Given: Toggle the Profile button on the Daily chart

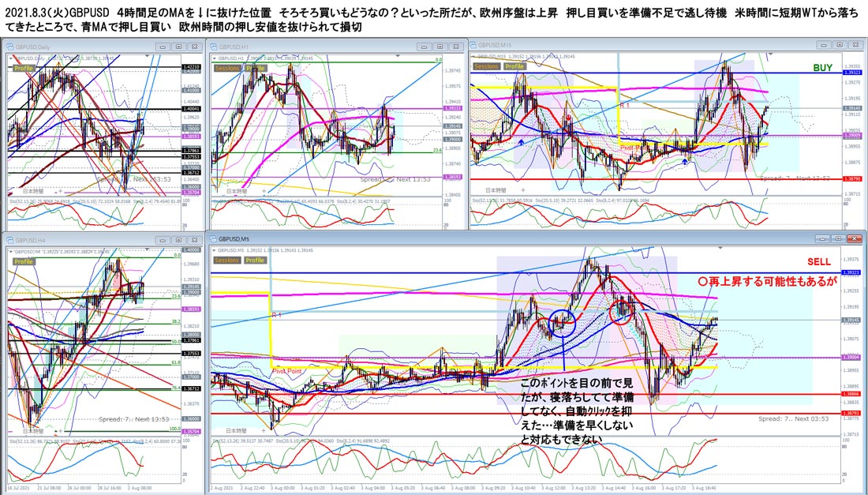Looking at the screenshot, I should tap(24, 68).
